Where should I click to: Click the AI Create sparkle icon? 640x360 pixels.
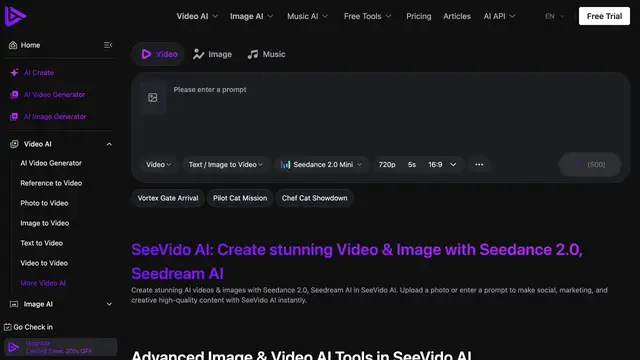pyautogui.click(x=14, y=73)
